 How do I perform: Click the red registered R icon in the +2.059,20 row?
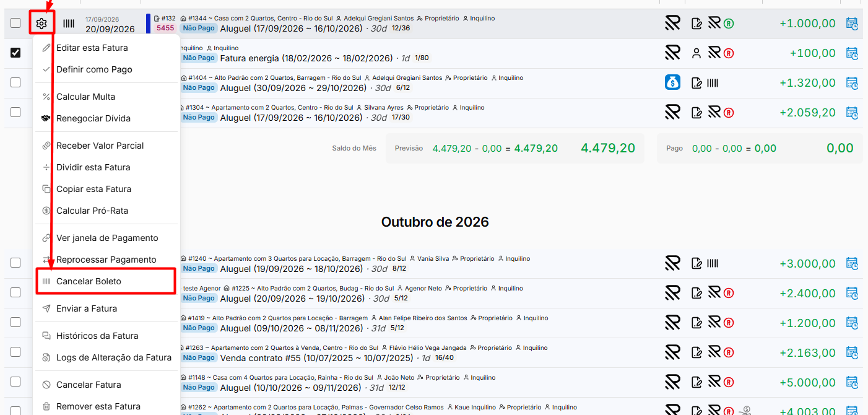coord(729,113)
